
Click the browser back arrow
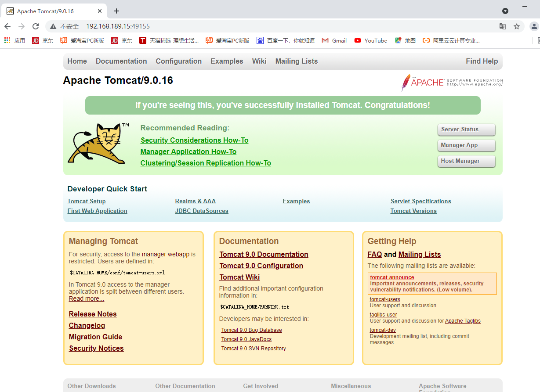click(7, 26)
